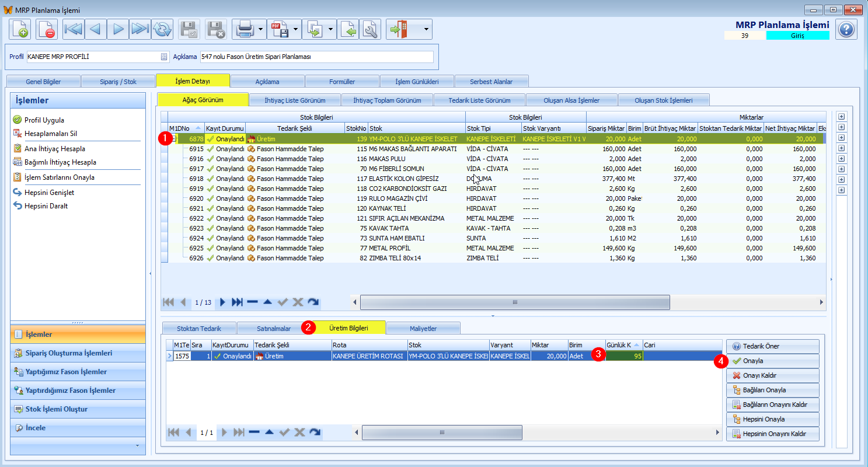Open copy document dropdown arrow
Screen dimensions: 868x467
(330, 29)
